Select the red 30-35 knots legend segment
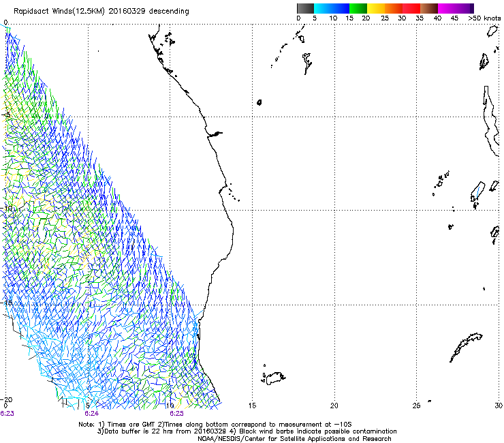The width and height of the screenshot is (504, 443). point(411,8)
